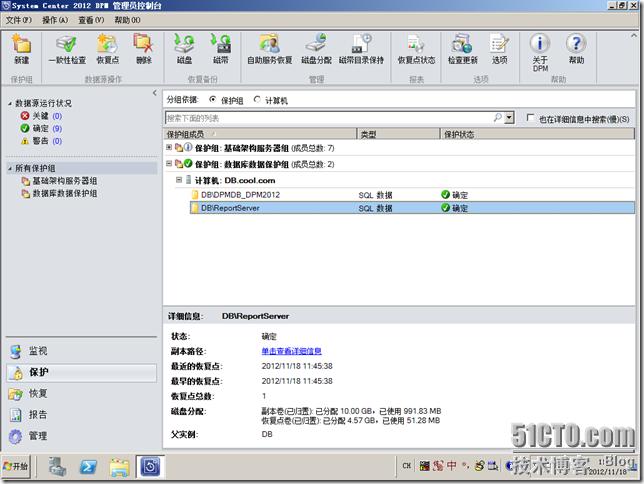644x484 pixels.
Task: Switch to the 管理 management workspace
Action: [81, 436]
